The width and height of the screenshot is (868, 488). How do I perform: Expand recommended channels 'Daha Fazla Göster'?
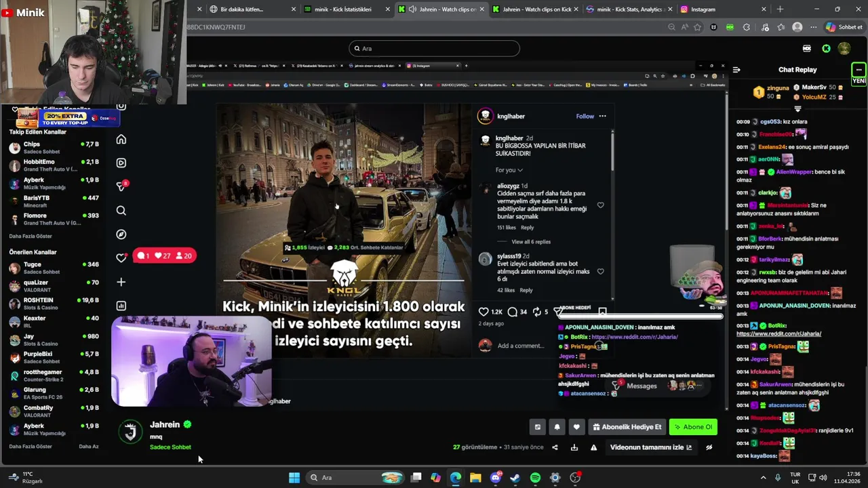tap(31, 447)
